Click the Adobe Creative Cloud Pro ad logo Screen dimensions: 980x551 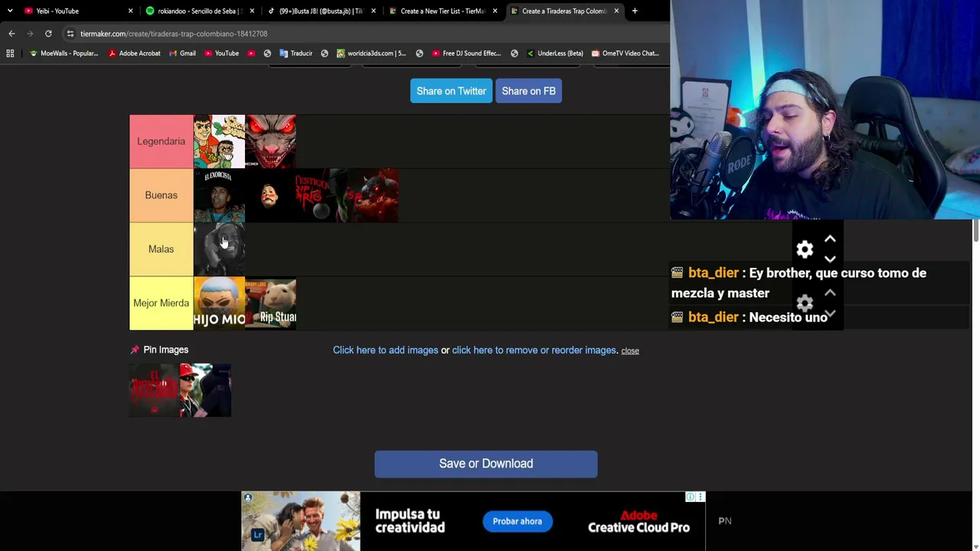639,522
